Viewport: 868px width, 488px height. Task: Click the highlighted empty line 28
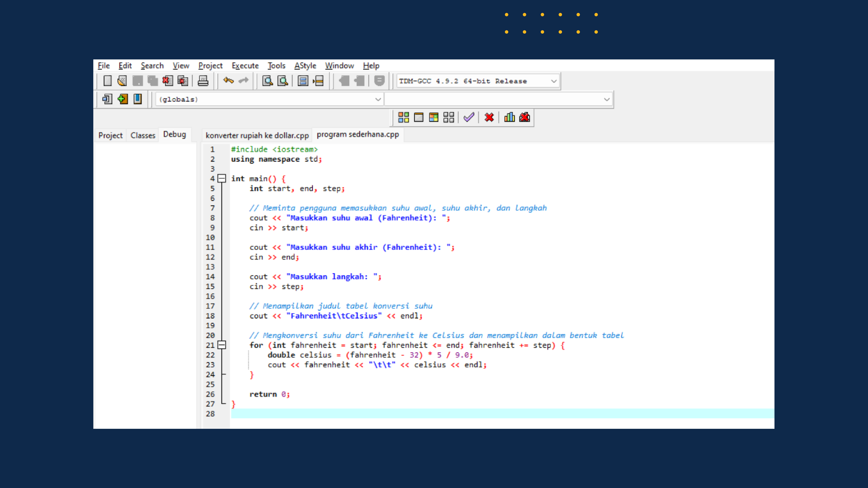click(502, 414)
